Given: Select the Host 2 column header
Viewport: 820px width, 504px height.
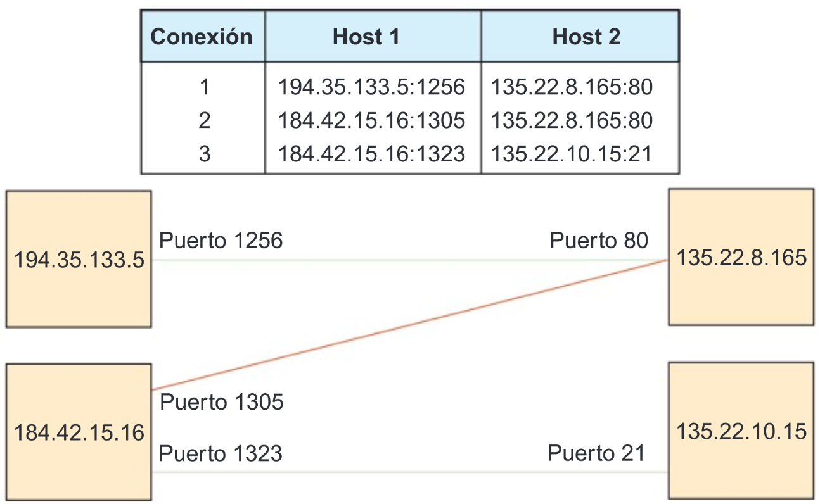Looking at the screenshot, I should 586,37.
